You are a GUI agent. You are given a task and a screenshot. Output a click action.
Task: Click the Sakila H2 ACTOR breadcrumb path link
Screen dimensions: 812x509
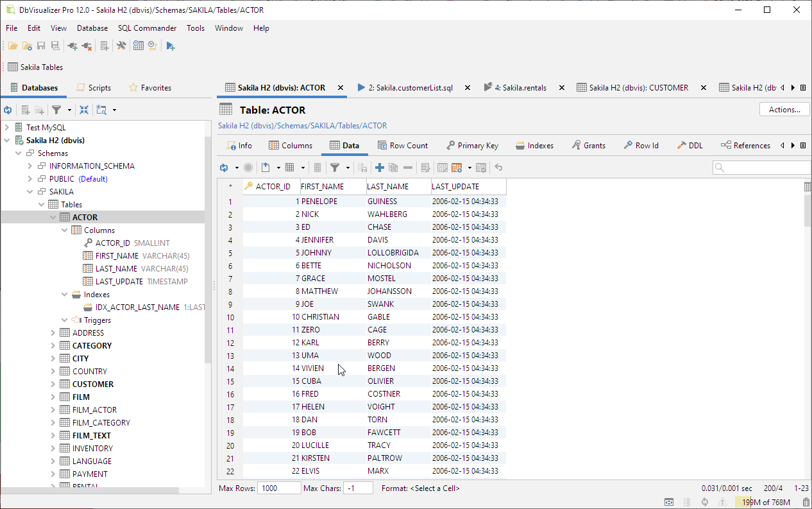[x=303, y=126]
